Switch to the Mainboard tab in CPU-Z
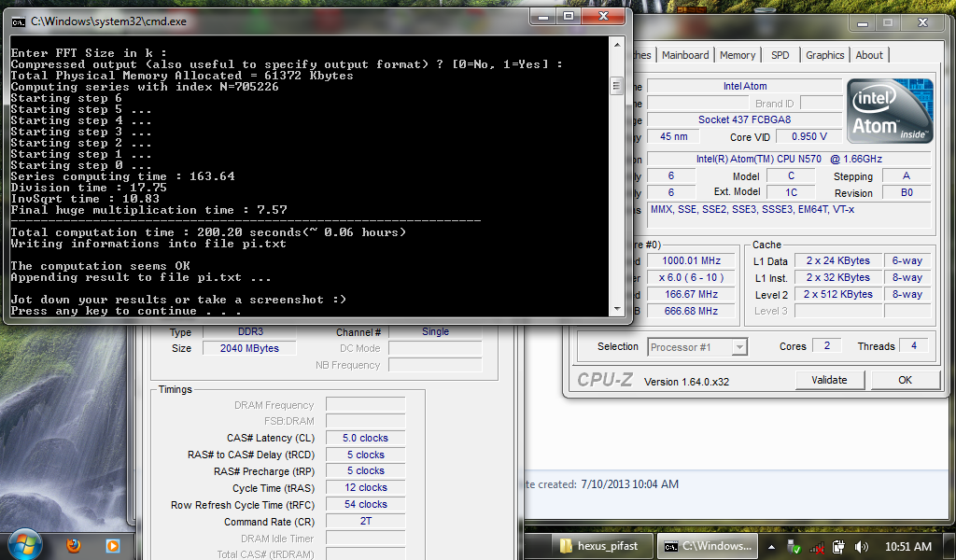 click(x=685, y=55)
